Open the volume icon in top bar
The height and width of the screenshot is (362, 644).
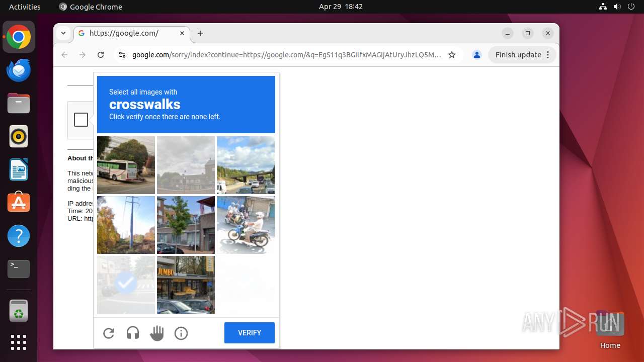(x=617, y=7)
